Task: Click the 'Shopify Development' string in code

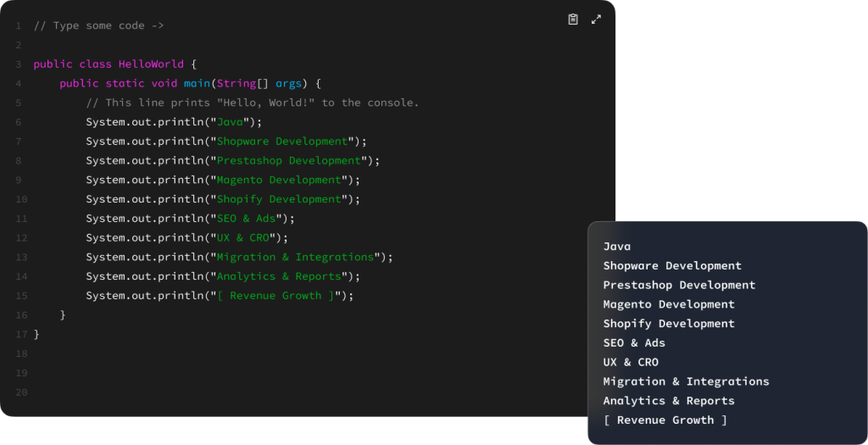Action: [279, 199]
